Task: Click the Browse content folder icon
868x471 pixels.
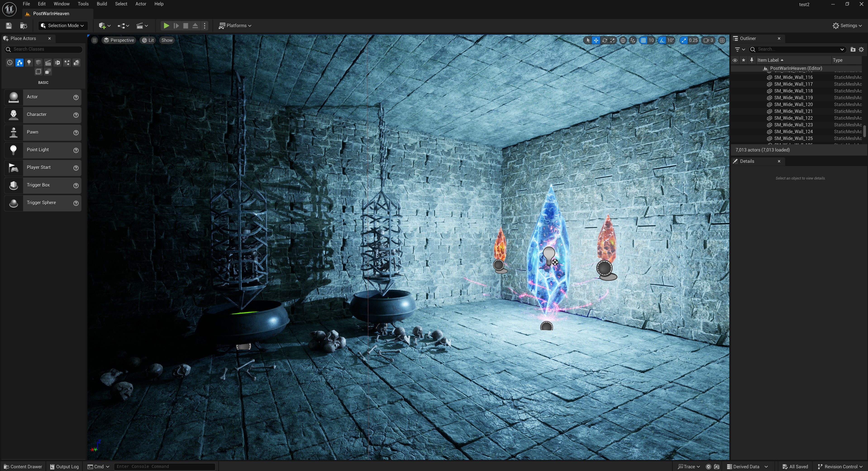Action: 24,26
